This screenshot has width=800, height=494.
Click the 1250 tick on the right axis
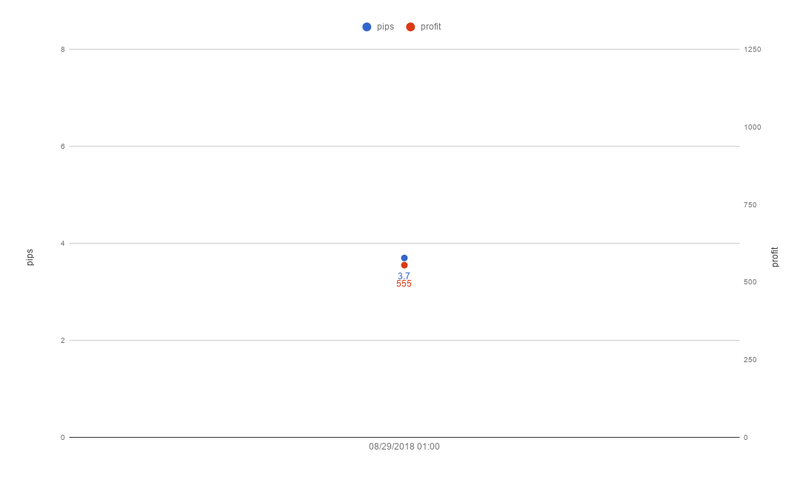(x=752, y=50)
